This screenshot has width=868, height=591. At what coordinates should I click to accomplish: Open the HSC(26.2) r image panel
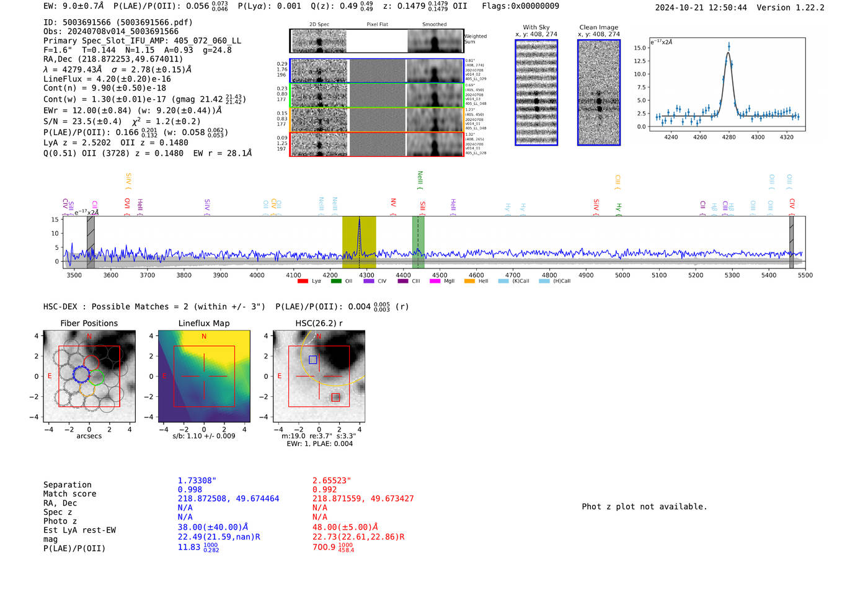click(x=319, y=376)
